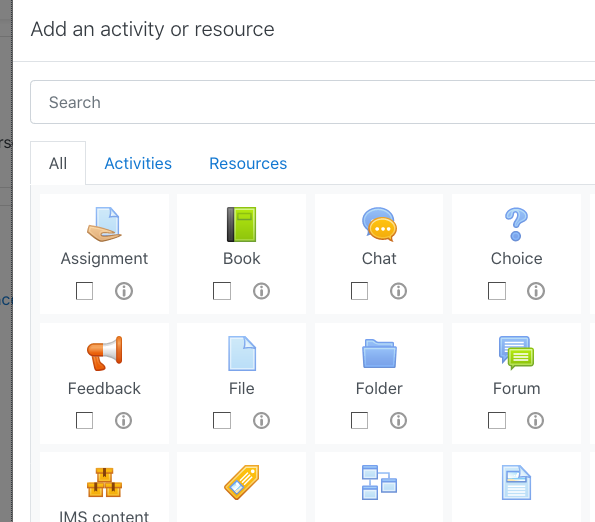Tick the checkbox under Chat
Screen dimensions: 595x522
coord(359,291)
